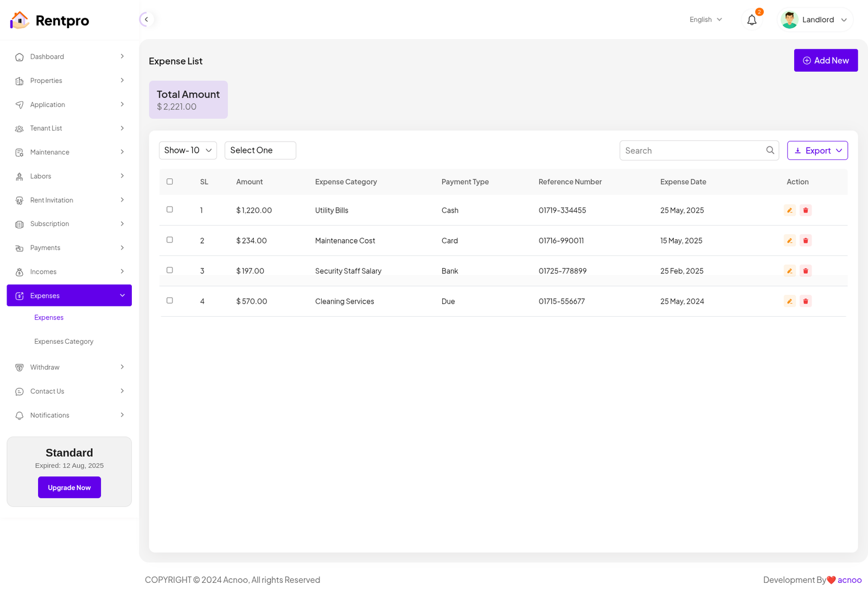Open the Landlord profile menu
This screenshot has width=868, height=597.
815,20
